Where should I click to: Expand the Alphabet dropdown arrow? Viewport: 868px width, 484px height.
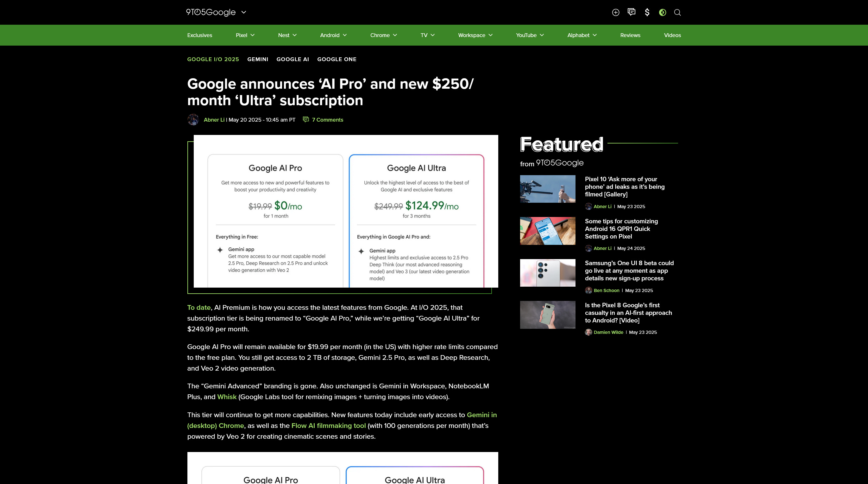pyautogui.click(x=595, y=35)
